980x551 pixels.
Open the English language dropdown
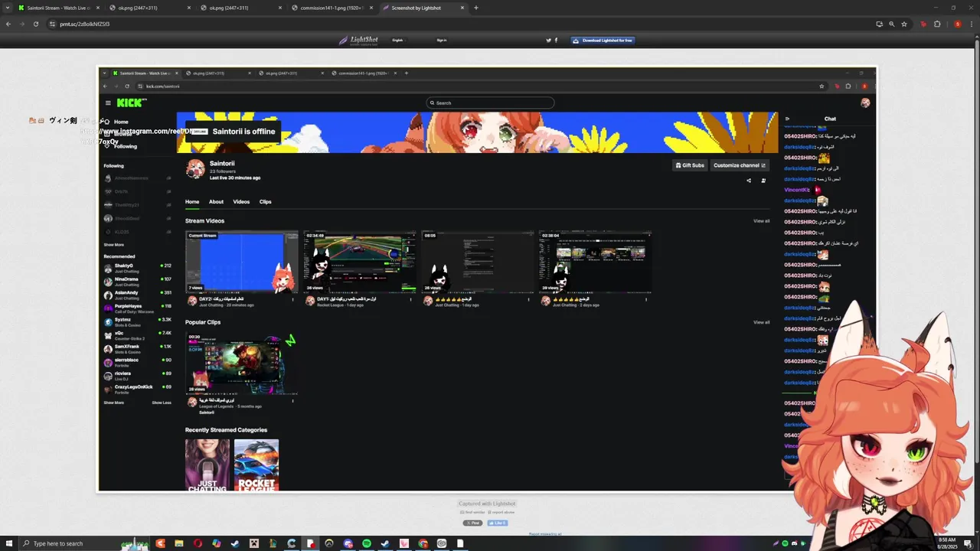click(399, 40)
